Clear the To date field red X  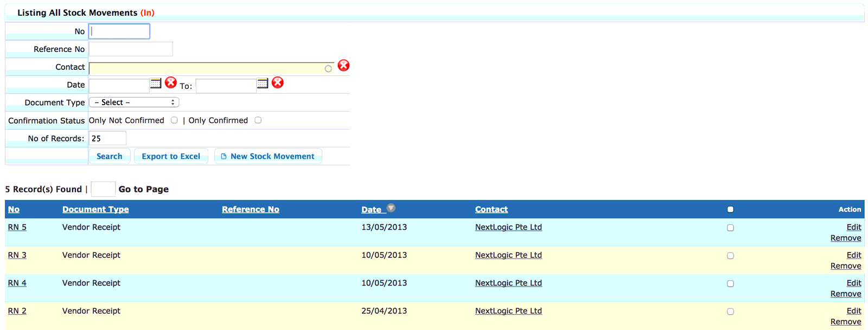(x=278, y=82)
